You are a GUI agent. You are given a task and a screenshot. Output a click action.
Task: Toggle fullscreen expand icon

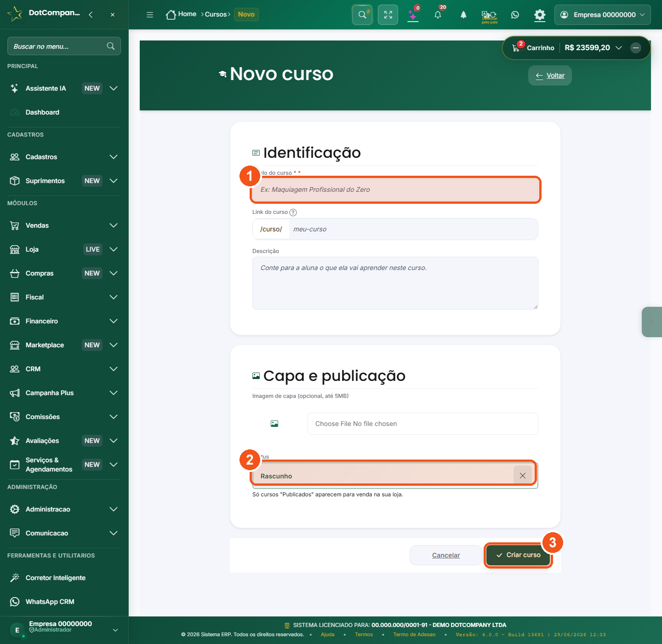[x=388, y=15]
